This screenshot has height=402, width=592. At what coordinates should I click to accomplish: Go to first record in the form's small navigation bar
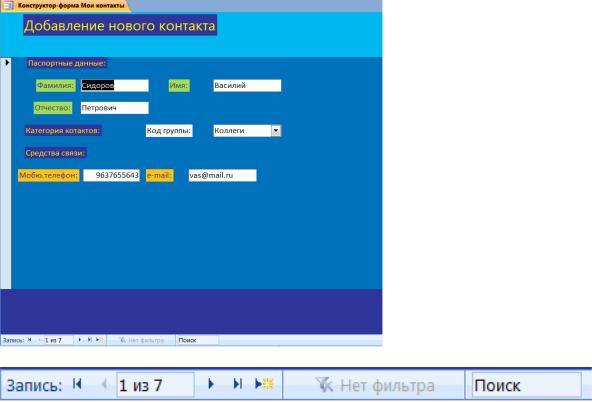pos(29,340)
